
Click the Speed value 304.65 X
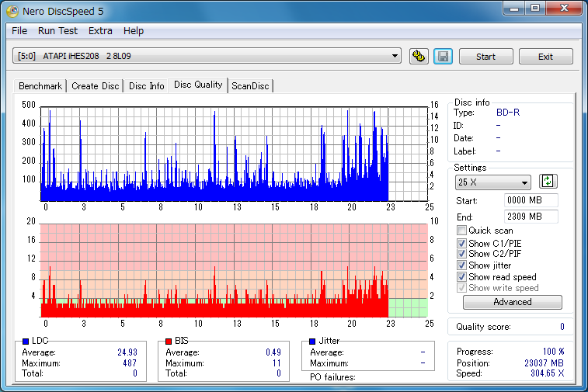(547, 373)
